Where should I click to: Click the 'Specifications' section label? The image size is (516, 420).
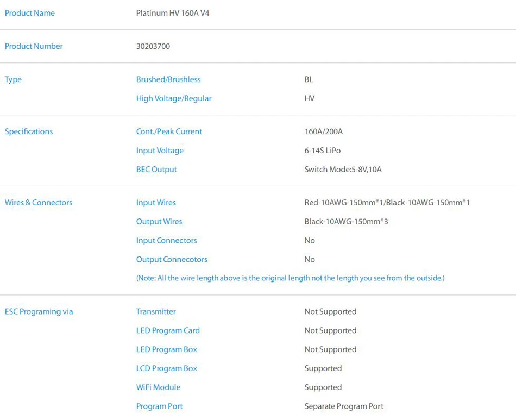29,131
